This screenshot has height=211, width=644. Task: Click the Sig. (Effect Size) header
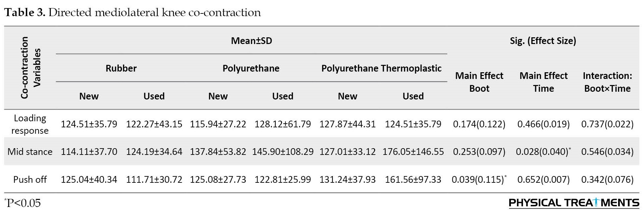543,41
